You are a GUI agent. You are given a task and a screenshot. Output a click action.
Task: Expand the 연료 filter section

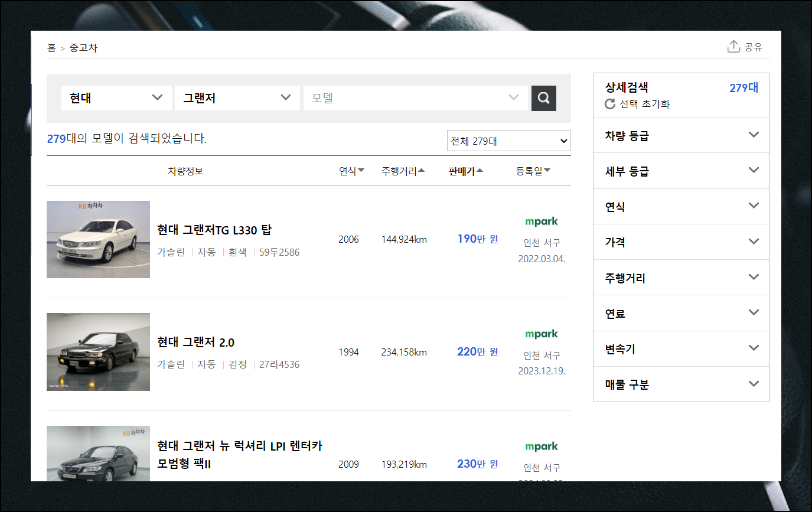coord(681,313)
